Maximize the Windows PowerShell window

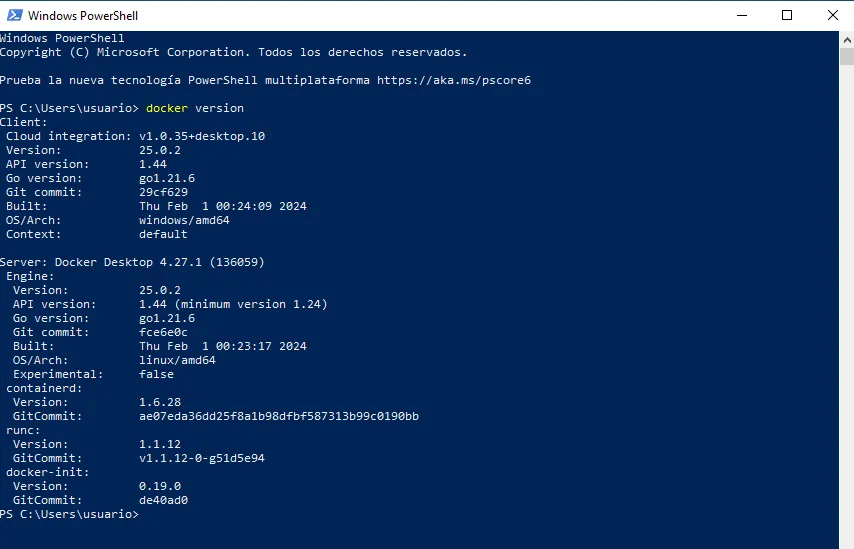pos(787,15)
